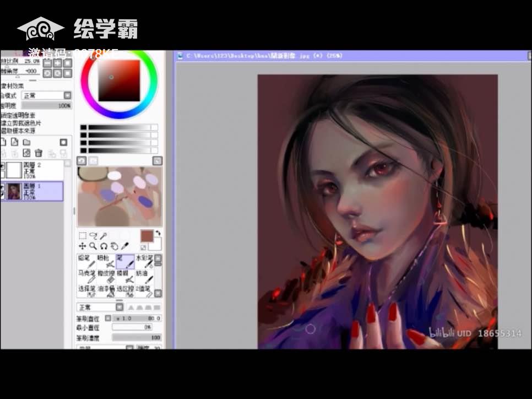
Task: Click the zoom out minus button
Action: pyautogui.click(x=47, y=63)
